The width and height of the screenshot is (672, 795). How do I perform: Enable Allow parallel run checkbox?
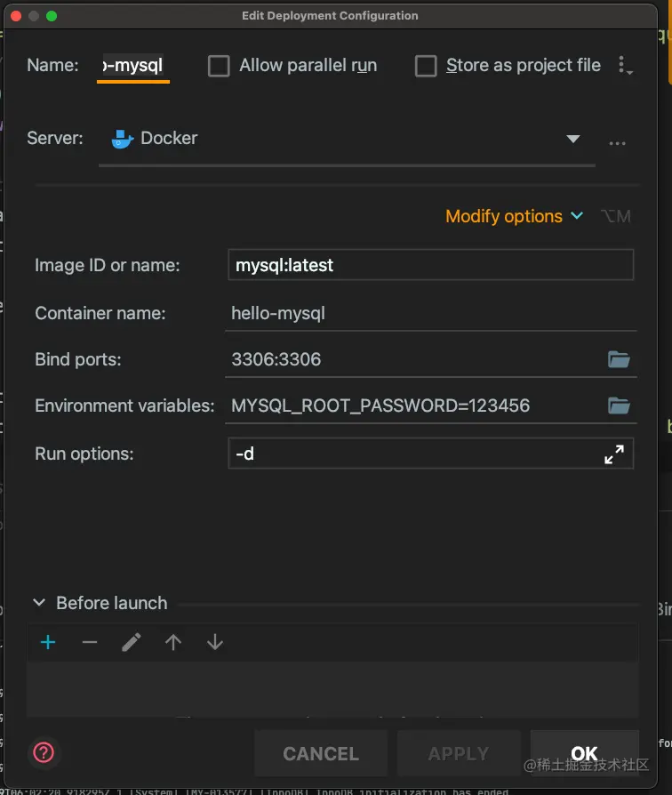[219, 66]
